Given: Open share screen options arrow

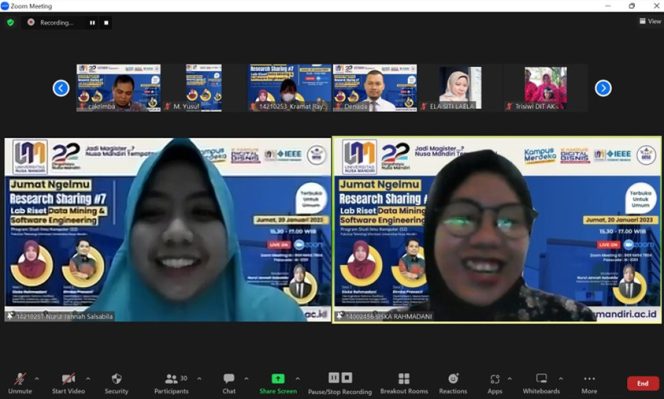Looking at the screenshot, I should pos(298,379).
